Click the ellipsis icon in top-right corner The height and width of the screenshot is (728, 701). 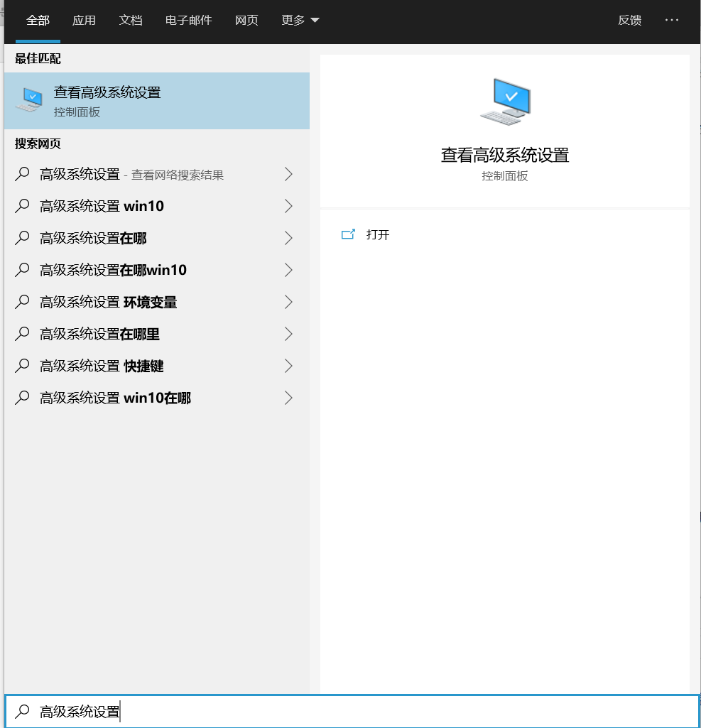pos(672,20)
